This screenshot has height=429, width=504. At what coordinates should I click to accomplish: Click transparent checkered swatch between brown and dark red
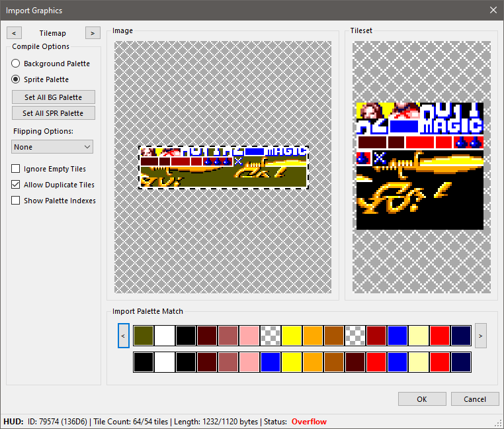355,336
